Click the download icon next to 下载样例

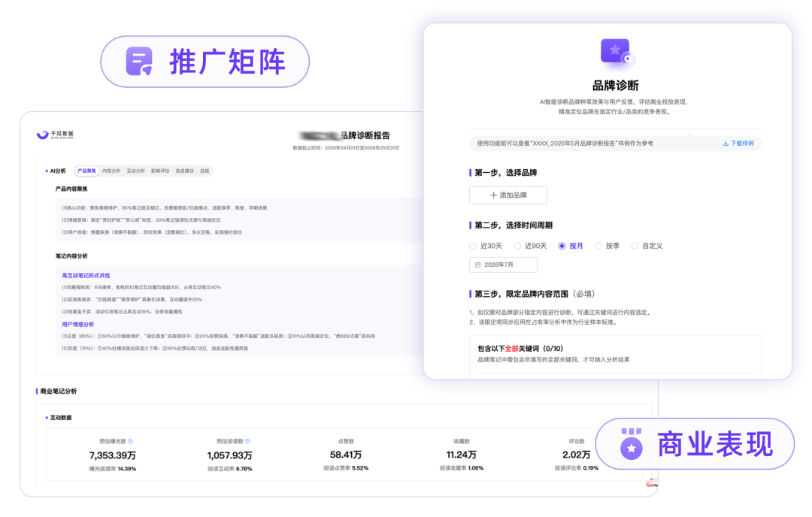tap(726, 144)
